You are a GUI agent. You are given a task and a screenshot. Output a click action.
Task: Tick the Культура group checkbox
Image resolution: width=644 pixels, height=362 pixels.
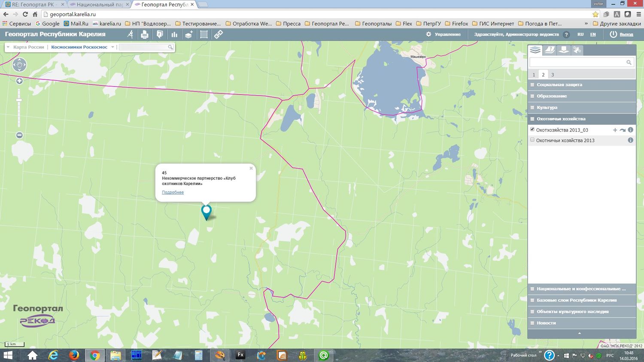[x=532, y=108]
